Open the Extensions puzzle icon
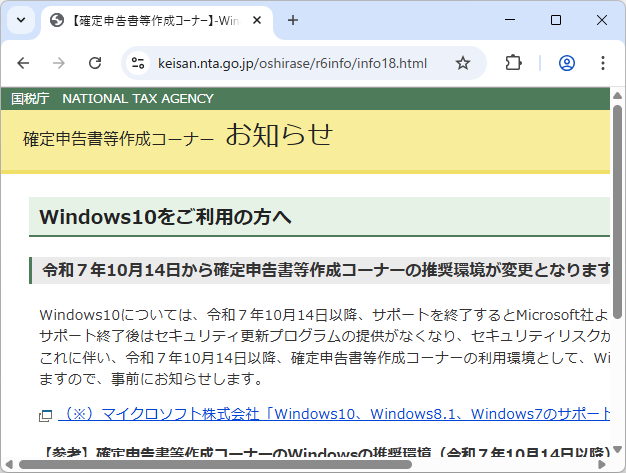 point(513,63)
